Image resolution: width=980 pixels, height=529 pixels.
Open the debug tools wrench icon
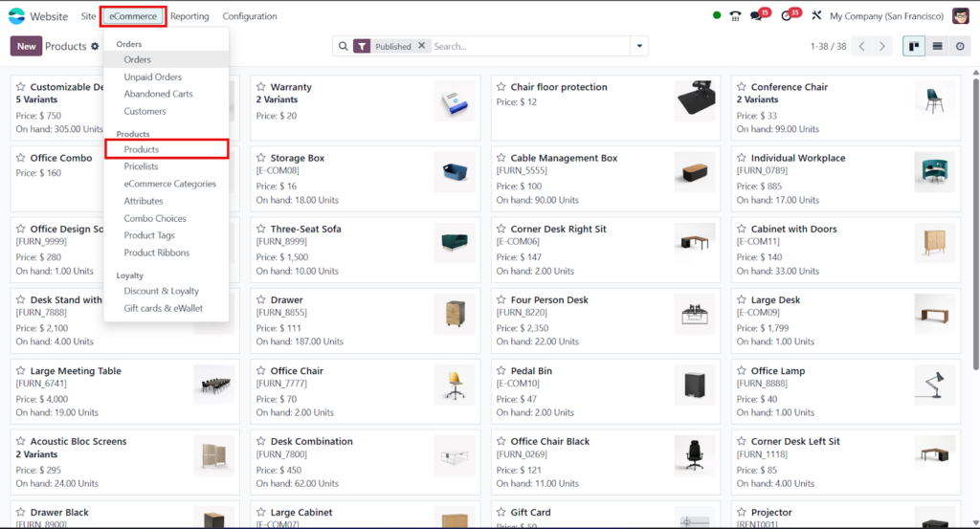pos(816,15)
